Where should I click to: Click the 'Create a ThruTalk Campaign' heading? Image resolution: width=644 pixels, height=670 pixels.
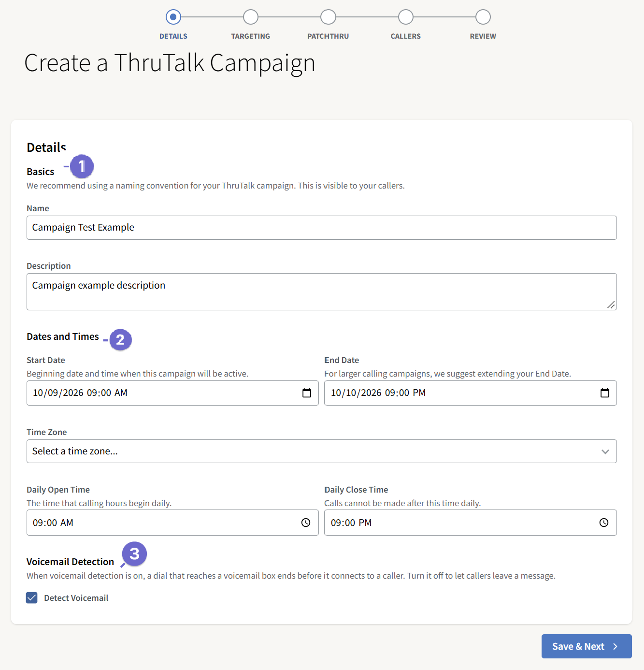170,63
